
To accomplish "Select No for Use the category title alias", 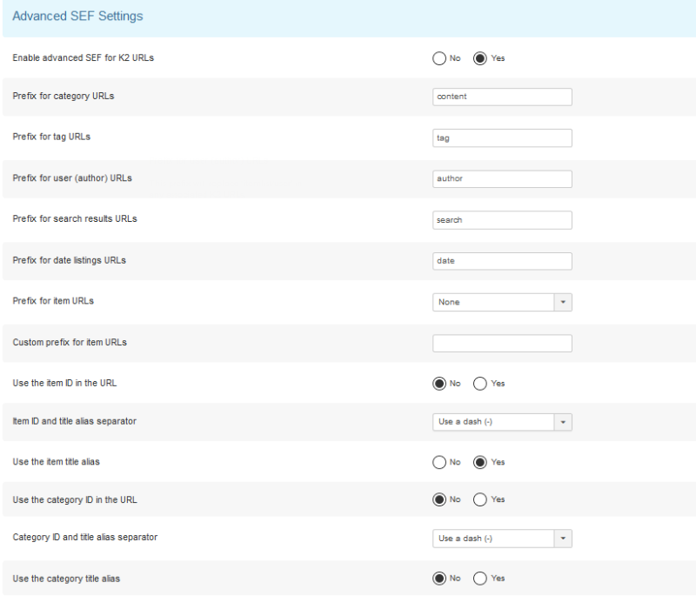I will pyautogui.click(x=439, y=579).
